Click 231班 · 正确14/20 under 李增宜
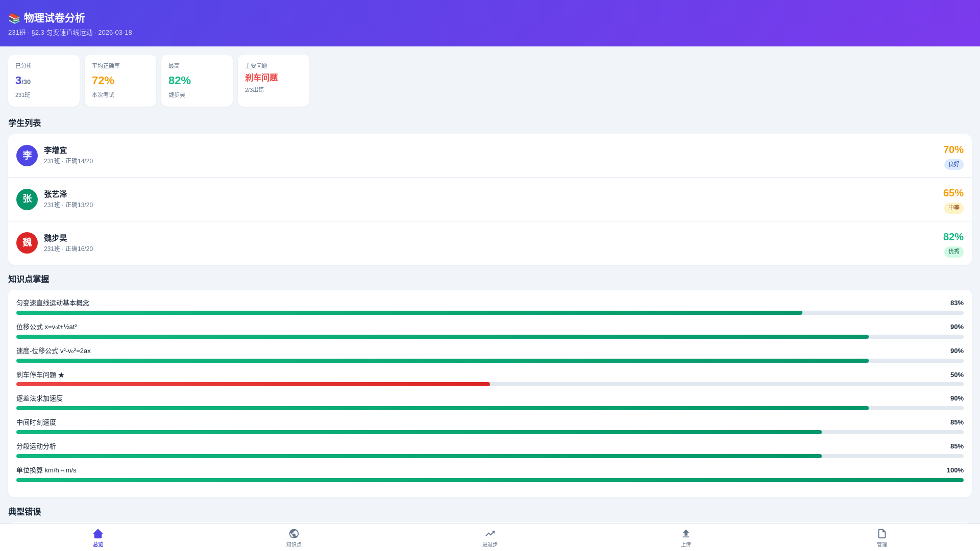980x551 pixels. (x=68, y=161)
